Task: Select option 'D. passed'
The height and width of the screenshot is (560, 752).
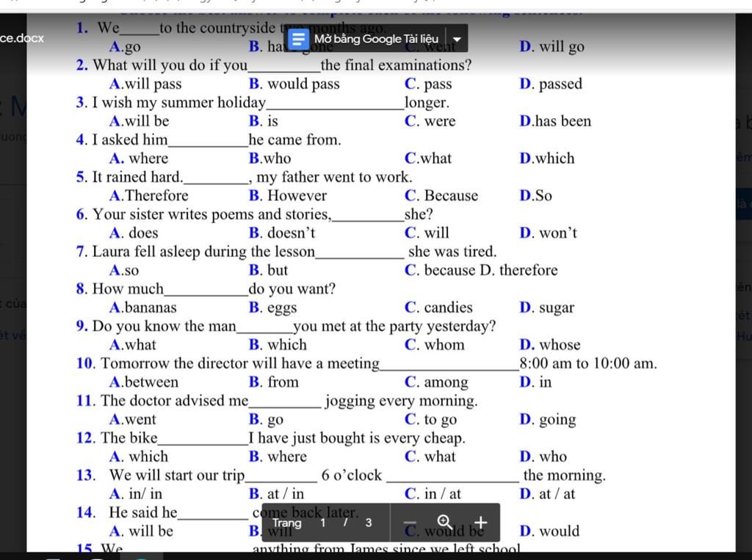Action: (x=551, y=84)
